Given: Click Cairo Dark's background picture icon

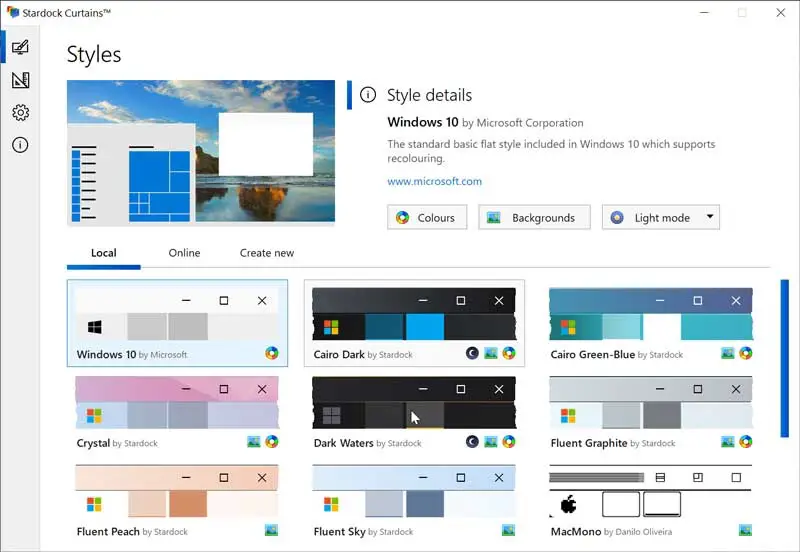Looking at the screenshot, I should pos(490,353).
